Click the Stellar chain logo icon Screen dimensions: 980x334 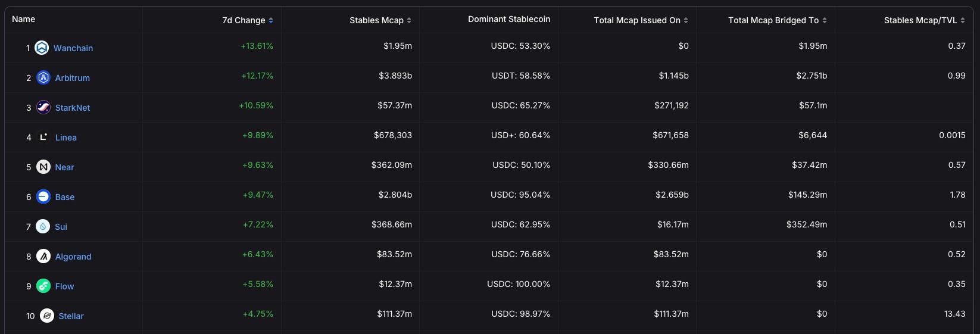[47, 316]
